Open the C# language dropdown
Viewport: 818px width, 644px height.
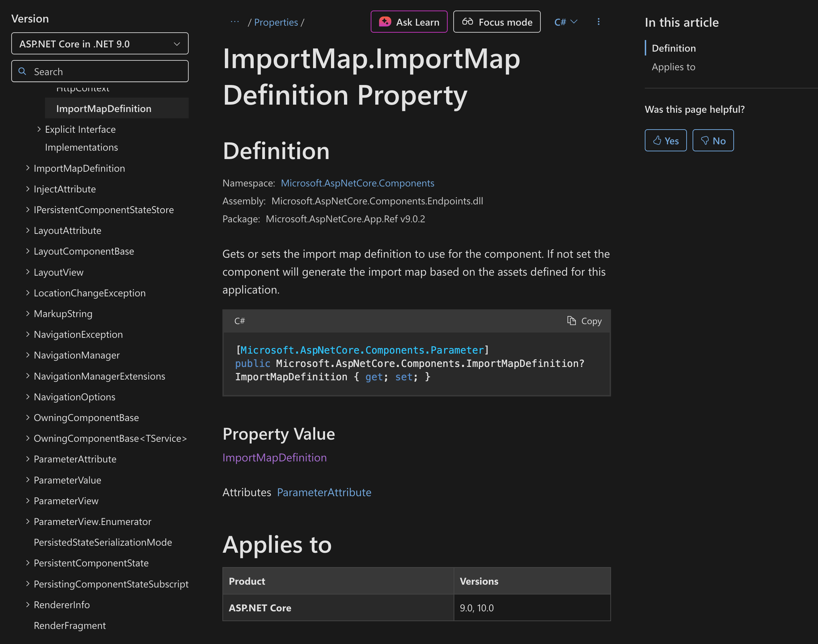point(566,22)
